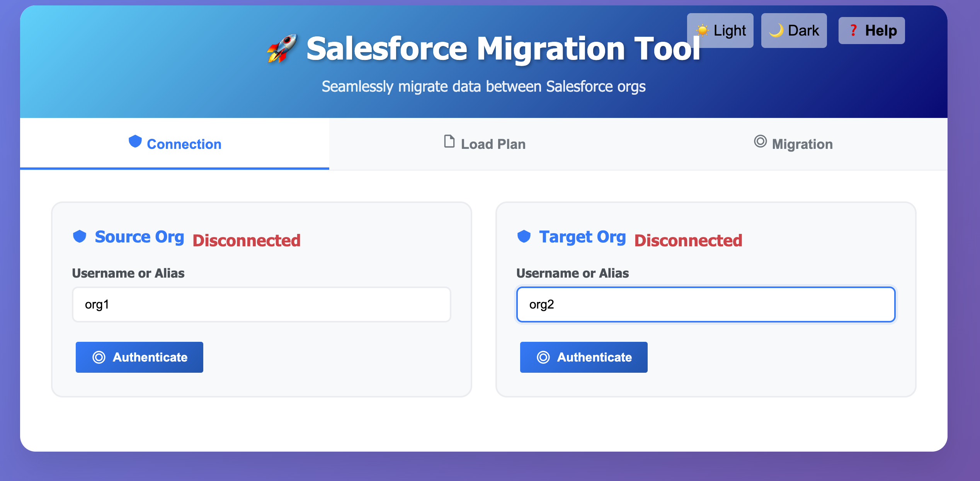
Task: Click the shield icon next to Target Org
Action: 524,236
